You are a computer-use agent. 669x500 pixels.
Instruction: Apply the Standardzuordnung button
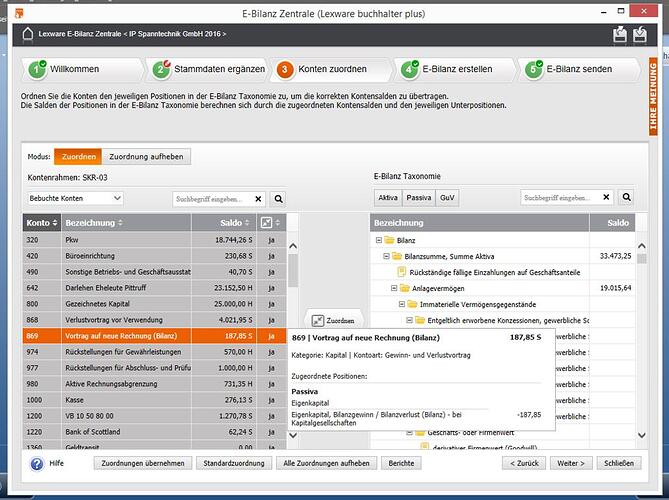click(x=234, y=463)
